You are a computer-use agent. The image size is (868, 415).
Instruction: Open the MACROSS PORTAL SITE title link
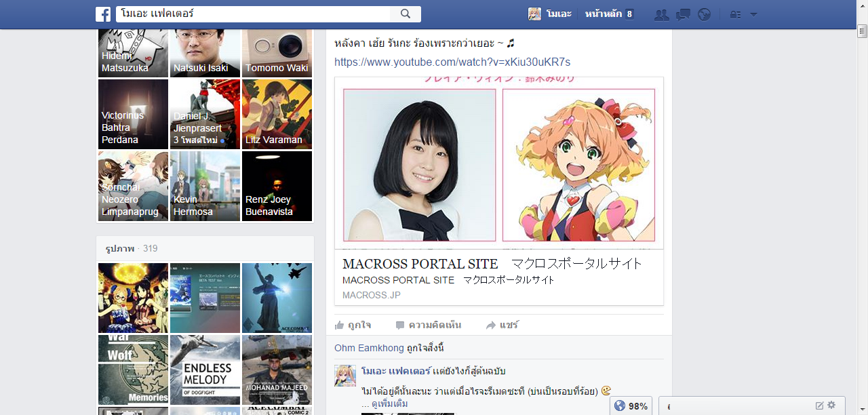point(492,264)
